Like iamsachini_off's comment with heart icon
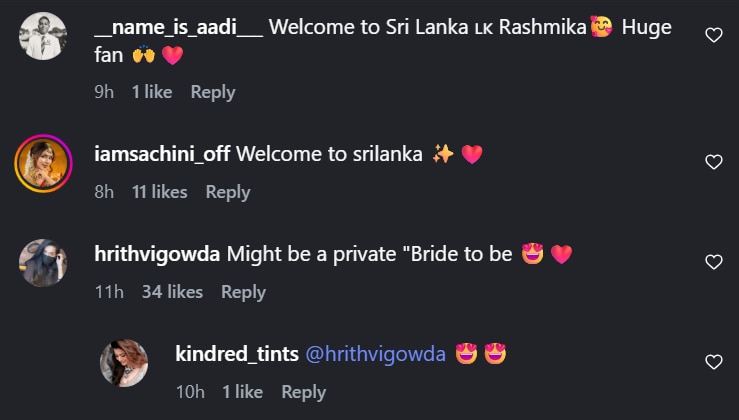The width and height of the screenshot is (739, 420). pos(713,161)
